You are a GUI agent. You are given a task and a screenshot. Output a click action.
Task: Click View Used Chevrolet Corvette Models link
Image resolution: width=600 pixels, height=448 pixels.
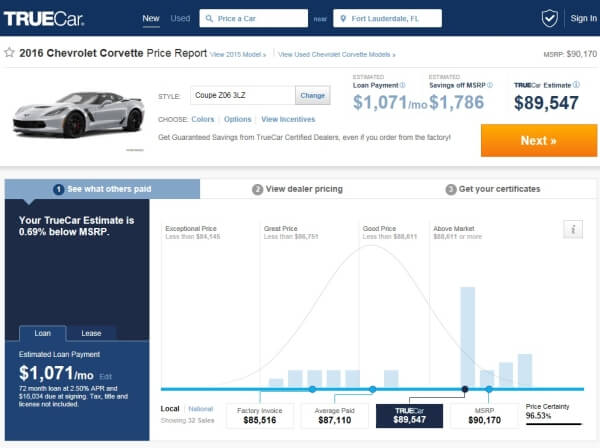pyautogui.click(x=337, y=55)
